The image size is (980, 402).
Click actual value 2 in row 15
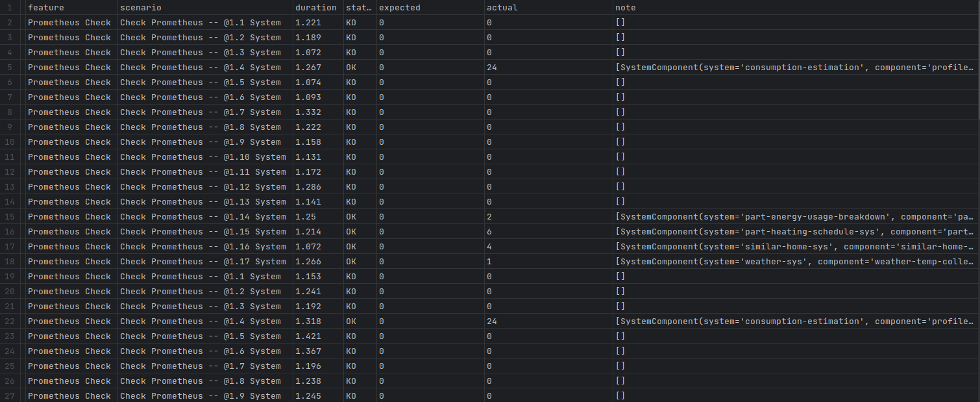point(489,217)
